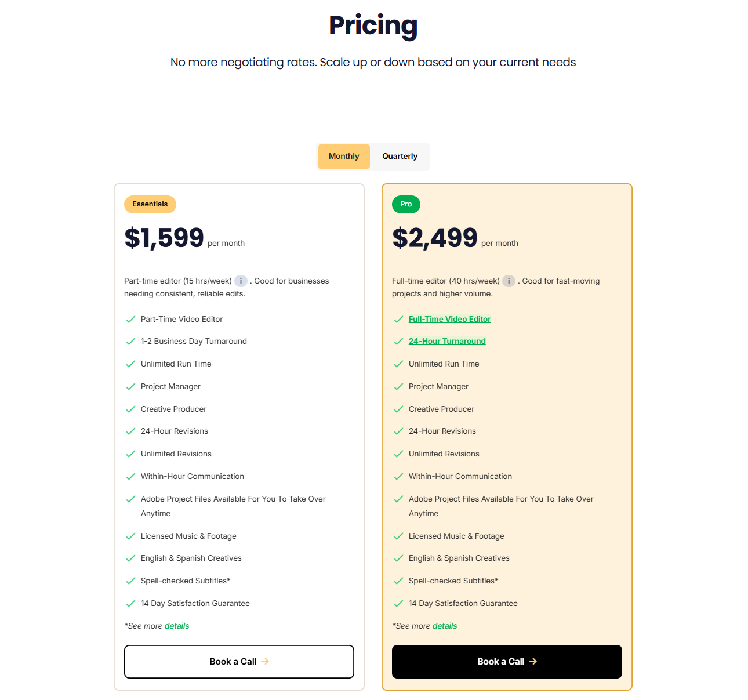Open the Full-Time Video Editor link
This screenshot has height=700, width=748.
(x=449, y=320)
